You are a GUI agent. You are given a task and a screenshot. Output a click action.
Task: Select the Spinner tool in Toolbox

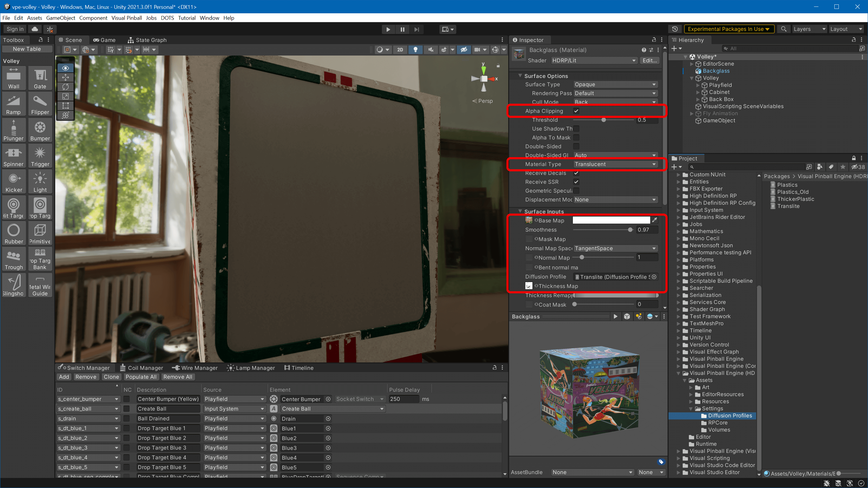click(x=14, y=156)
